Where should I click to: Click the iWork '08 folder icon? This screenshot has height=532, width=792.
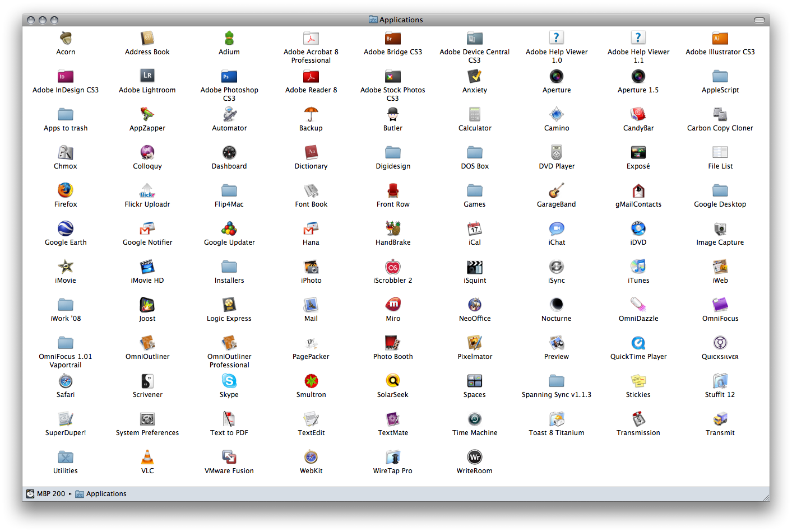click(x=66, y=305)
